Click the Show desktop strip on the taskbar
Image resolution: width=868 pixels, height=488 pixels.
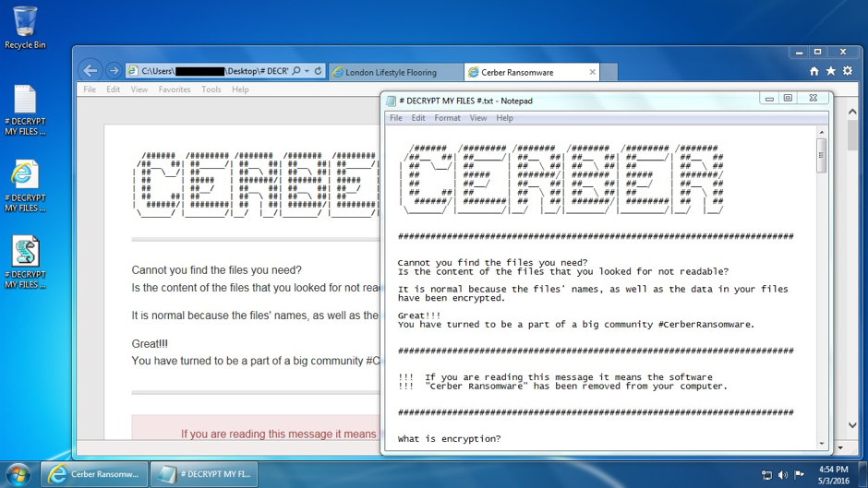click(863, 475)
